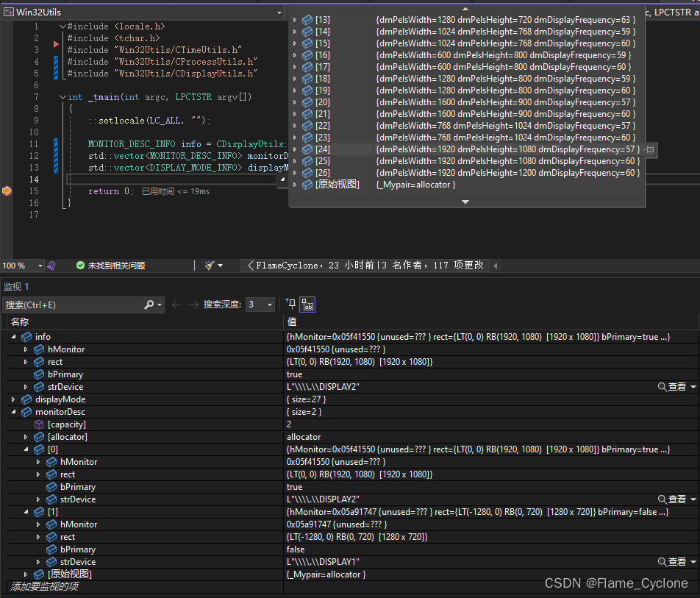This screenshot has height=598, width=700.
Task: Open View visualizer for info strDevice
Action: click(672, 387)
